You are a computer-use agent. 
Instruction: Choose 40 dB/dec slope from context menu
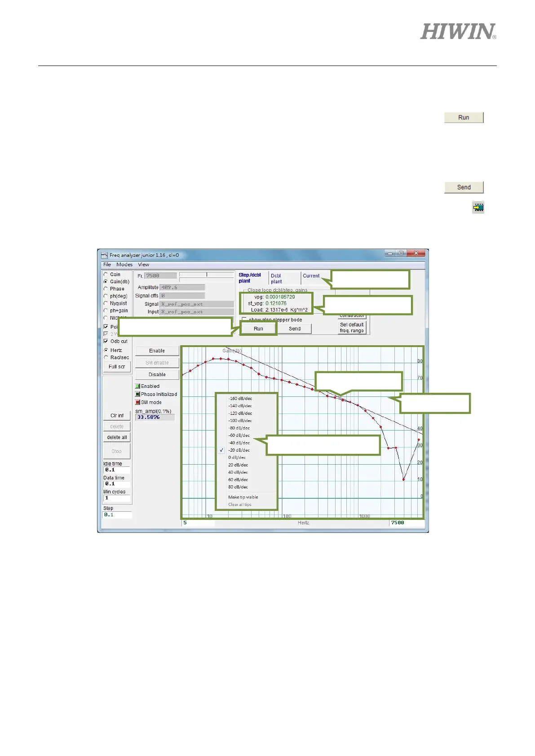[238, 472]
